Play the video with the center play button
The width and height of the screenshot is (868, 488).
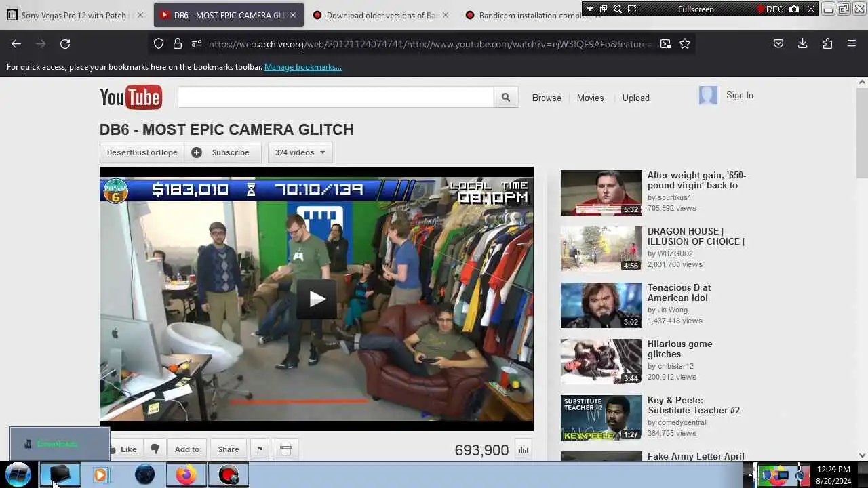(317, 299)
